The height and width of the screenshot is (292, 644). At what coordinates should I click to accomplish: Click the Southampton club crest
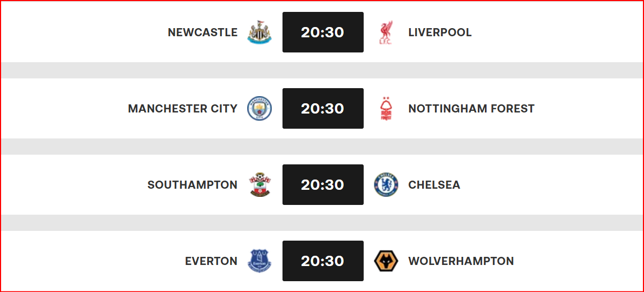pos(260,184)
